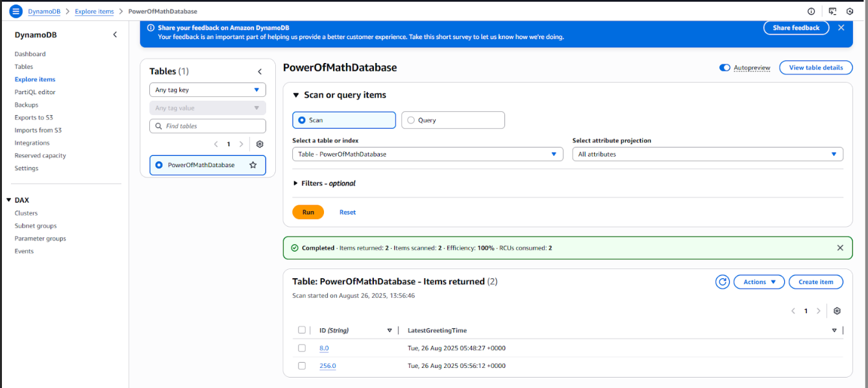Collapse the DynamoDB sidebar navigation

click(x=115, y=34)
